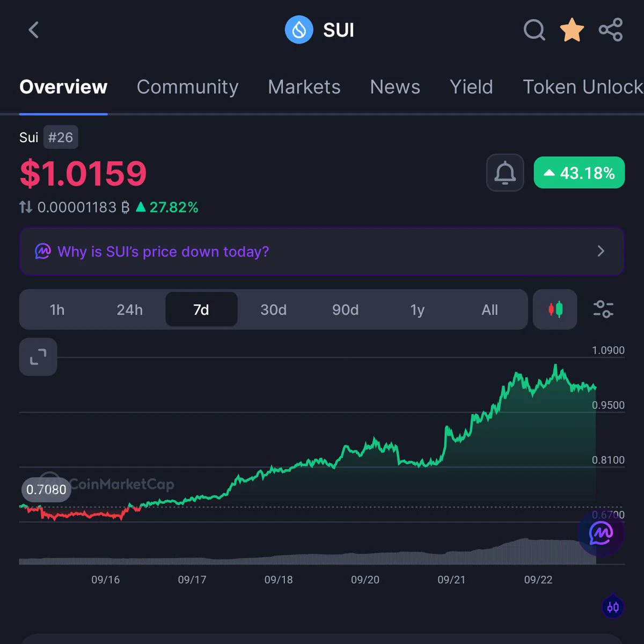Tap the #26 rank badge

61,137
